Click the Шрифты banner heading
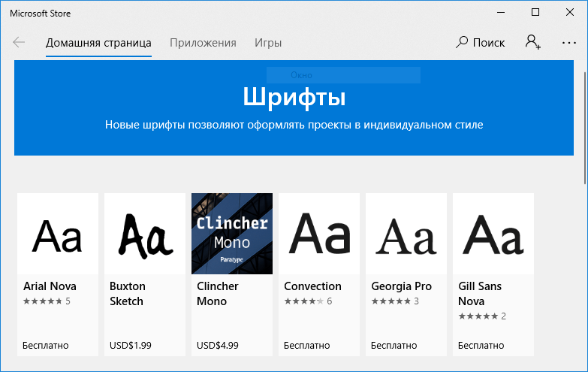588x372 pixels. coord(294,97)
